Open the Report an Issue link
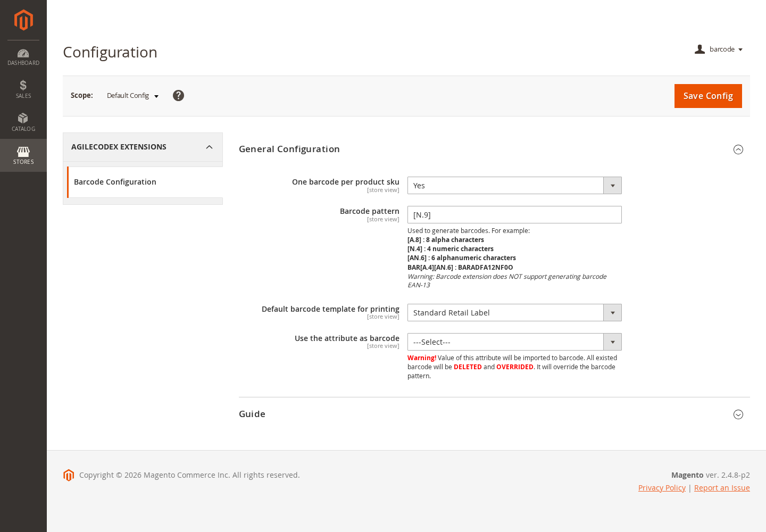Image resolution: width=766 pixels, height=532 pixels. point(722,488)
